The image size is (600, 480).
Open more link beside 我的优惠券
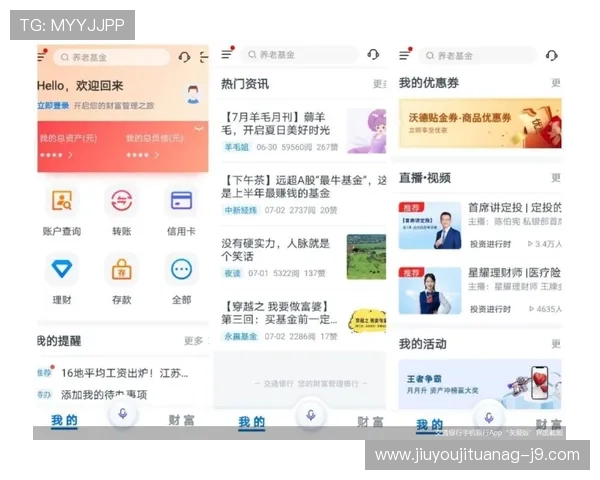[556, 83]
